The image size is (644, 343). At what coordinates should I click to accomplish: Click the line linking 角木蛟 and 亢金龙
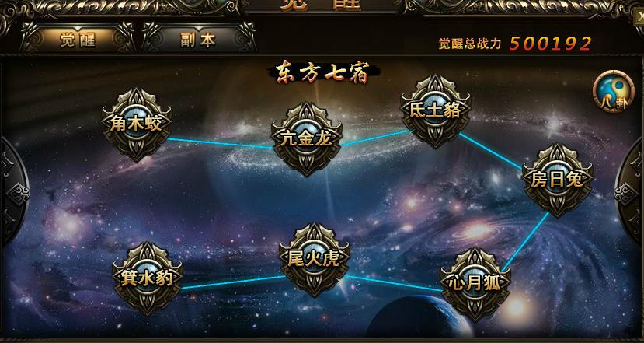(220, 143)
